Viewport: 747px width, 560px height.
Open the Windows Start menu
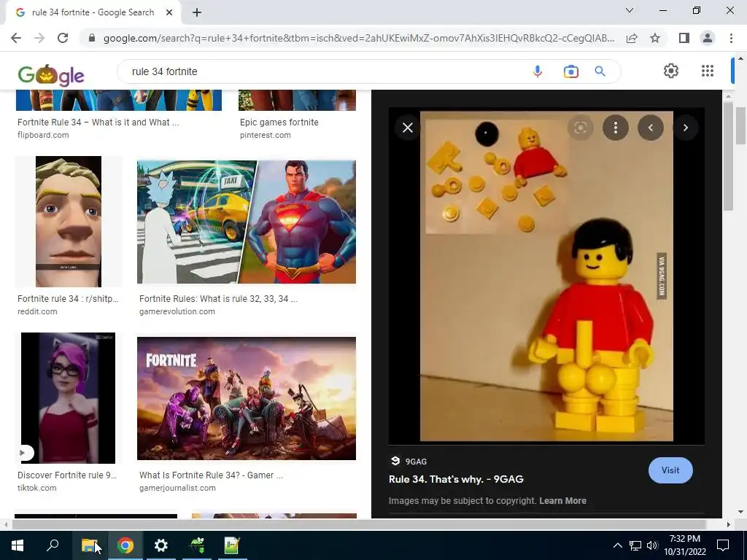[18, 545]
